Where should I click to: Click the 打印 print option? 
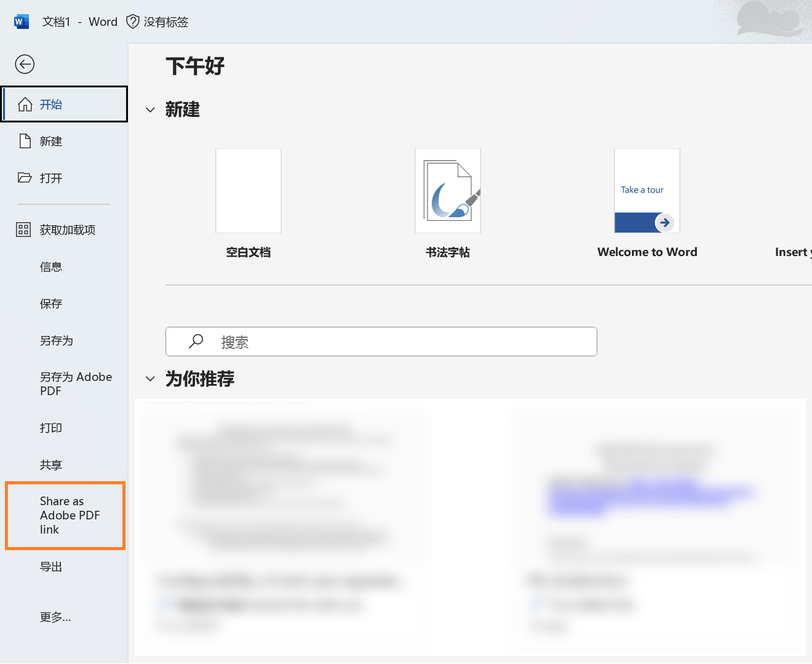pos(50,427)
